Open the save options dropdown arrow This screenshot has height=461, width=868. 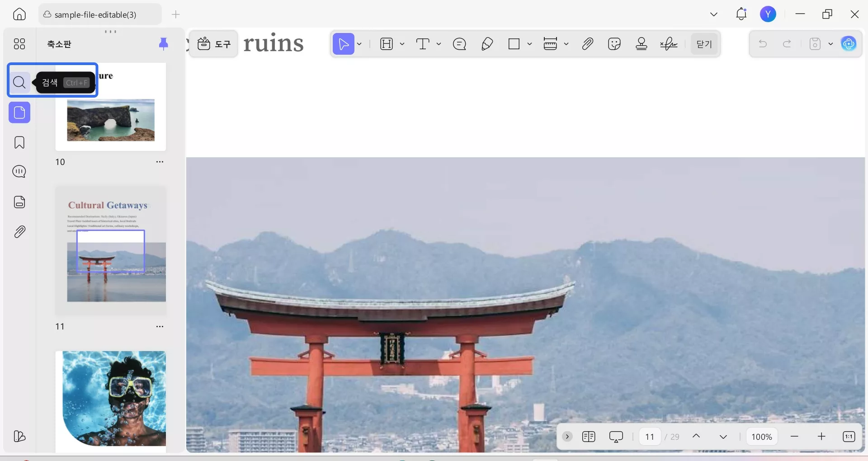coord(830,44)
